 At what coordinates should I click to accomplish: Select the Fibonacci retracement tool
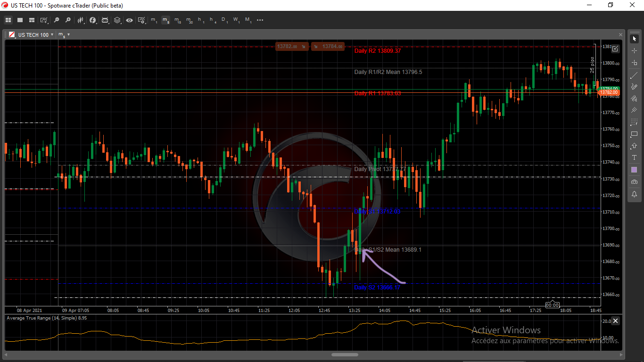(x=634, y=122)
